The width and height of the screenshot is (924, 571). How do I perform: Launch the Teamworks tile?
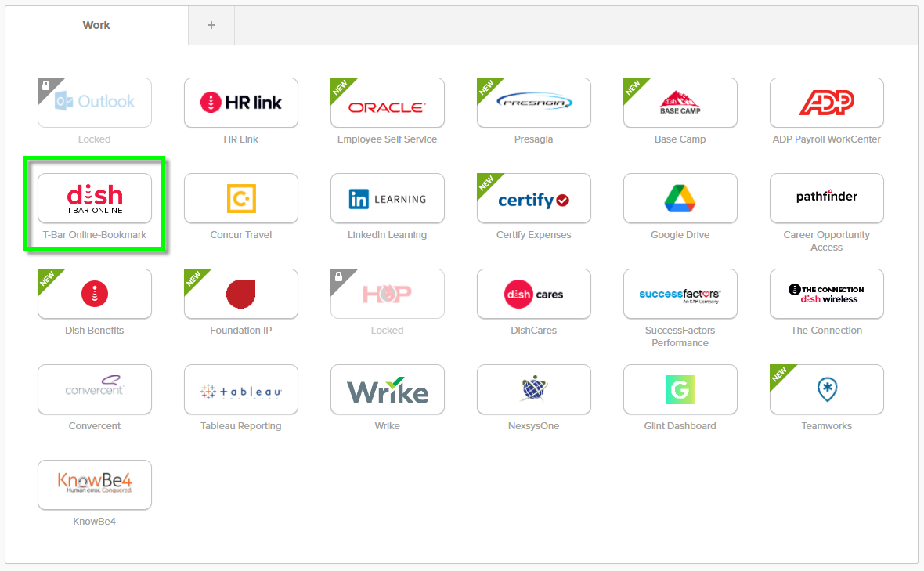[x=827, y=389]
